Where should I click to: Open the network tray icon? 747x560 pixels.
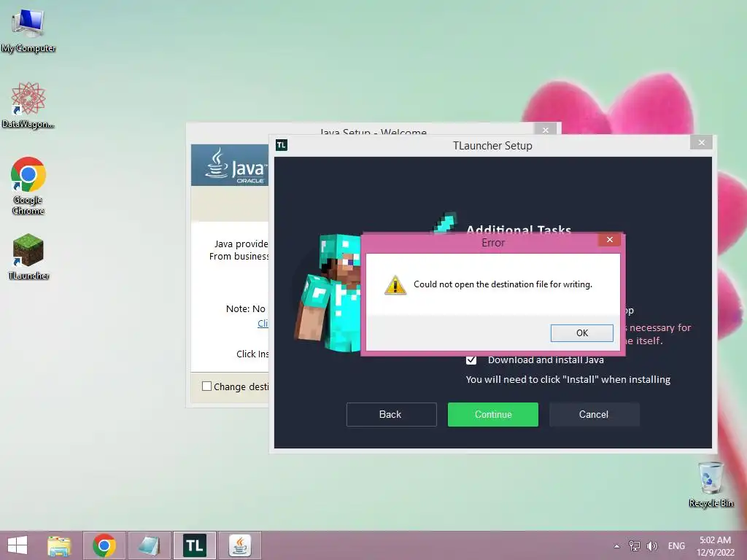click(x=635, y=545)
